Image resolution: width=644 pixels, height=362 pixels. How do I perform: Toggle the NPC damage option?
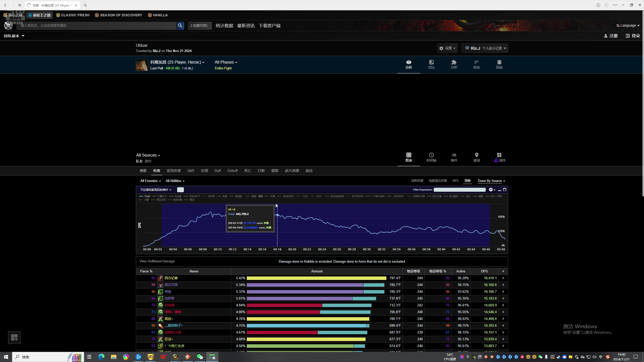(456, 181)
